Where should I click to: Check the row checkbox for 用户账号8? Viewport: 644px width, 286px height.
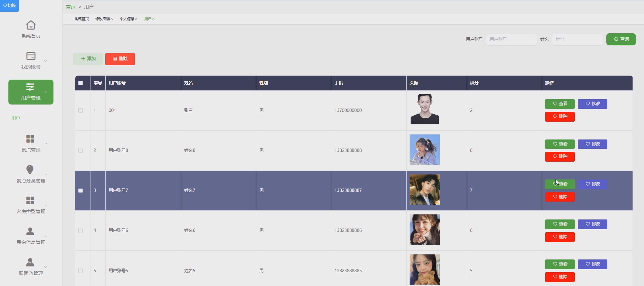[x=80, y=150]
